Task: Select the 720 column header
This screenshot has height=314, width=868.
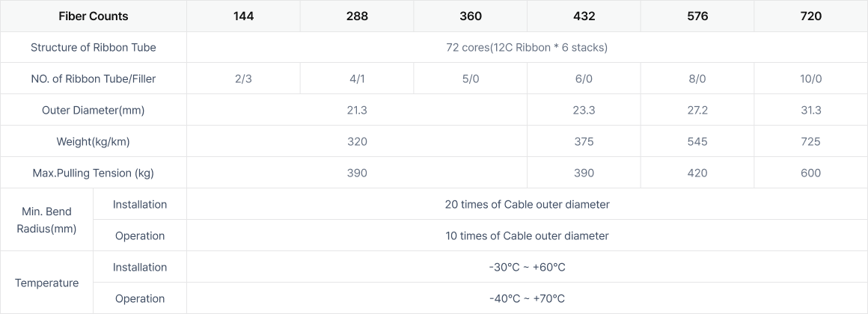Action: (x=811, y=16)
